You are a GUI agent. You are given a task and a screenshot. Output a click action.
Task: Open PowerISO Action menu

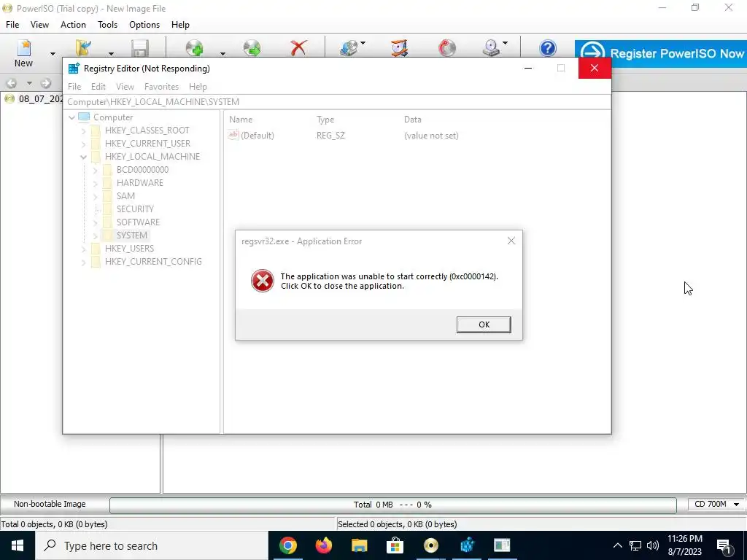[x=73, y=25]
